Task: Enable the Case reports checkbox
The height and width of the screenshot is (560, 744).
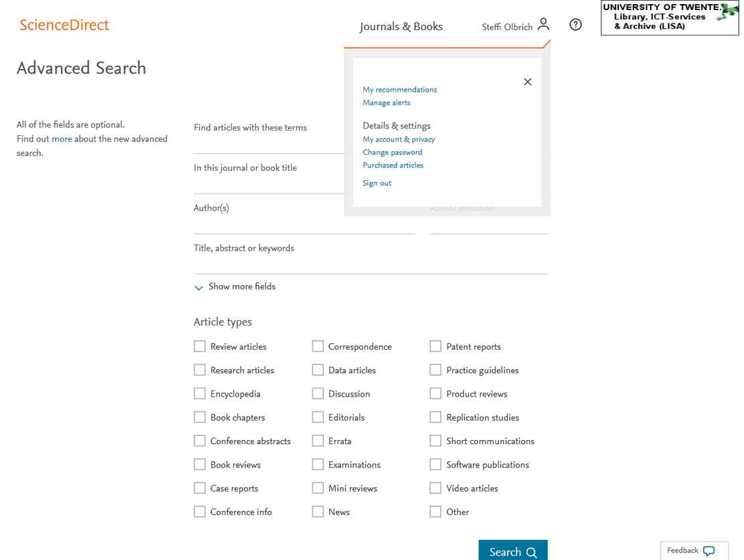Action: coord(200,488)
